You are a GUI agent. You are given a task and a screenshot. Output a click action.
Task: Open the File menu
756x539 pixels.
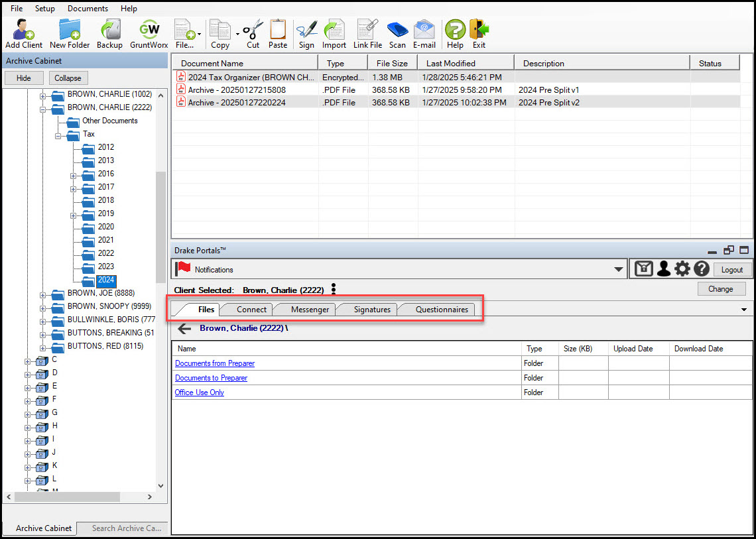(17, 9)
